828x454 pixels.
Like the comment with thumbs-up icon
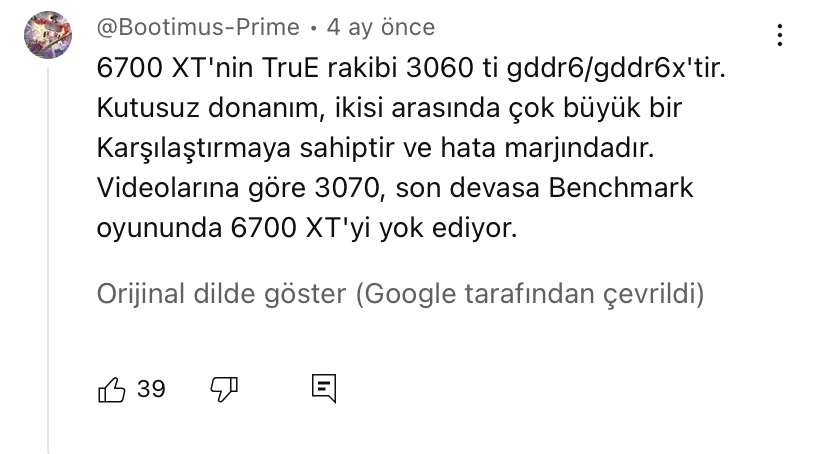[x=112, y=390]
